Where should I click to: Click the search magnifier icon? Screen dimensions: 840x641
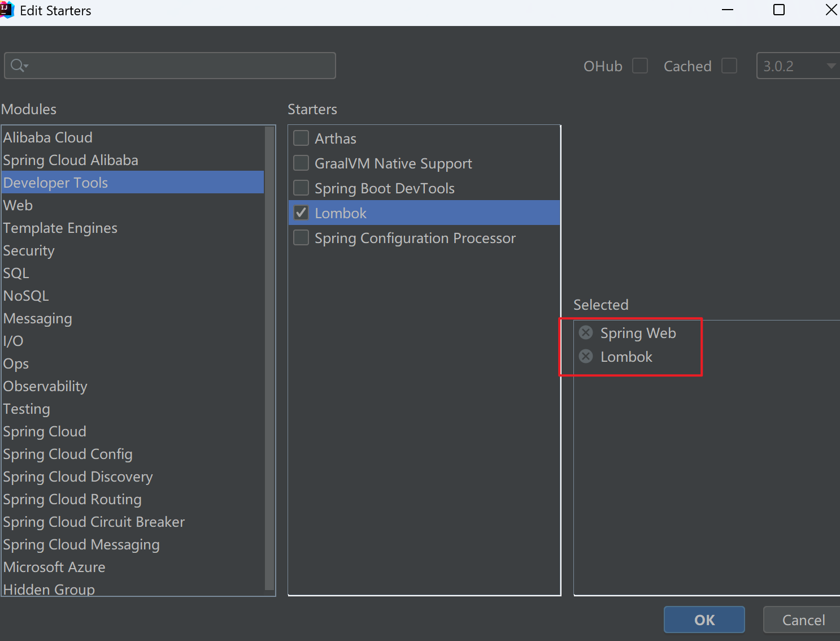[x=19, y=66]
